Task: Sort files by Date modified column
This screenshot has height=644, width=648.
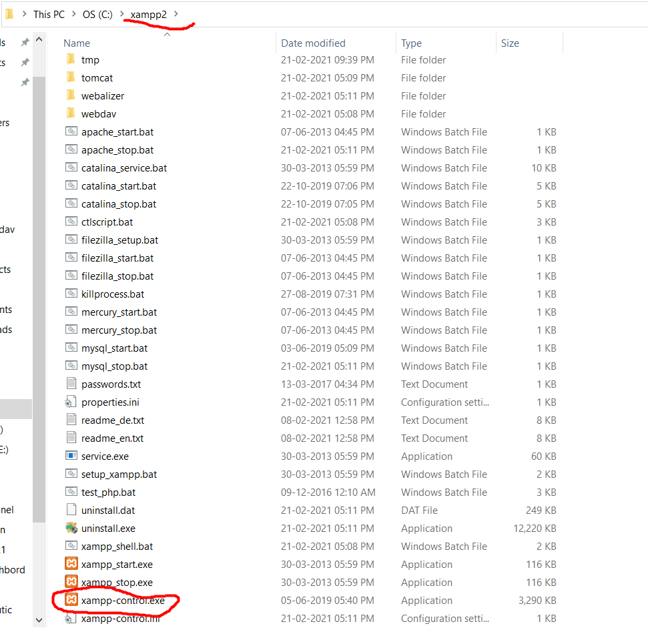Action: pyautogui.click(x=313, y=43)
